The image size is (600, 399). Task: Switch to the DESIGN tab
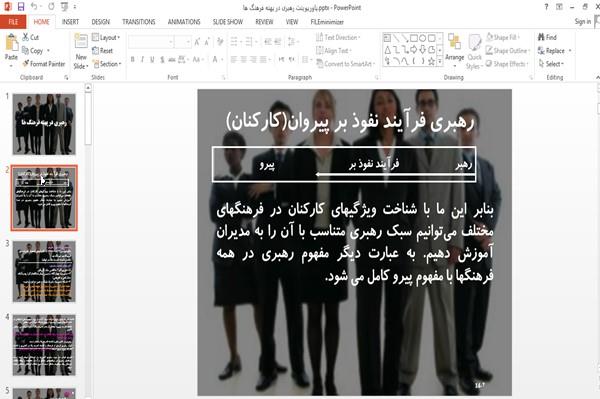(101, 22)
